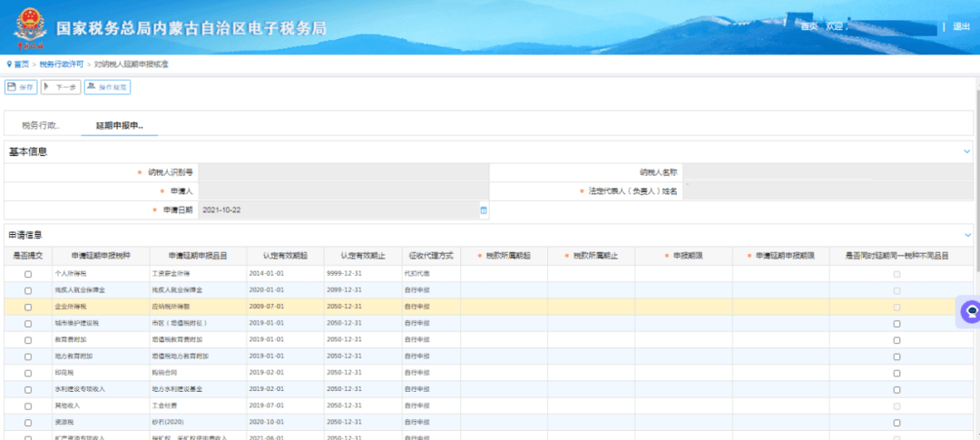
Task: Collapse the 基本信息 section
Action: click(967, 152)
